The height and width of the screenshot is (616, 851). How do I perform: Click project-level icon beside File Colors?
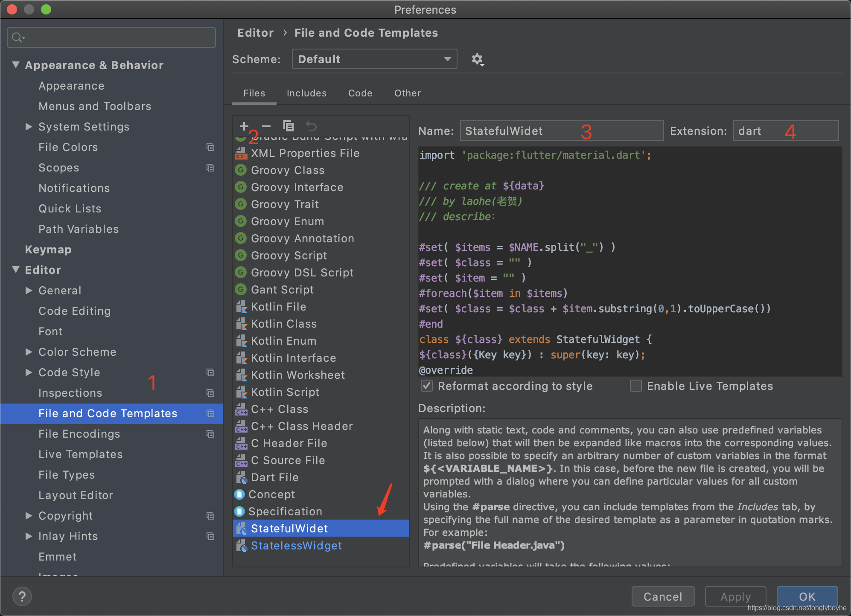click(x=210, y=147)
